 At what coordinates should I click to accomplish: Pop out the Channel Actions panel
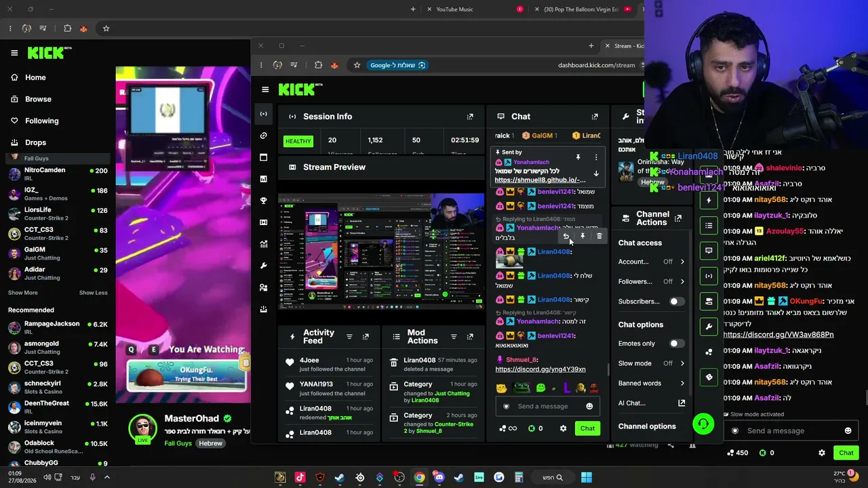678,218
